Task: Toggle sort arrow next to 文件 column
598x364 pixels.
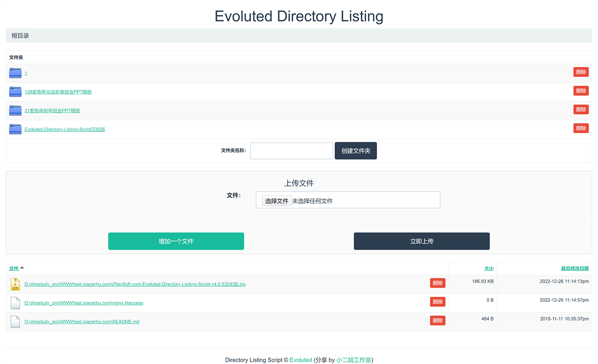Action: point(22,268)
